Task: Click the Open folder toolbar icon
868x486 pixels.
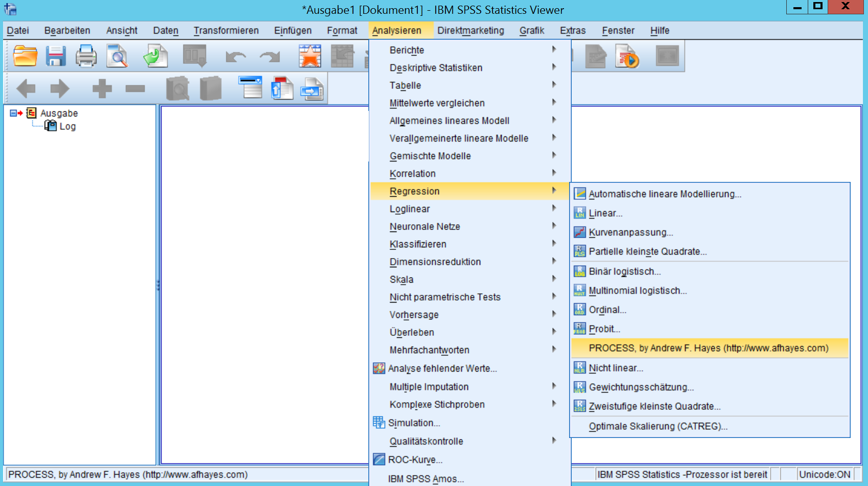Action: click(x=25, y=56)
